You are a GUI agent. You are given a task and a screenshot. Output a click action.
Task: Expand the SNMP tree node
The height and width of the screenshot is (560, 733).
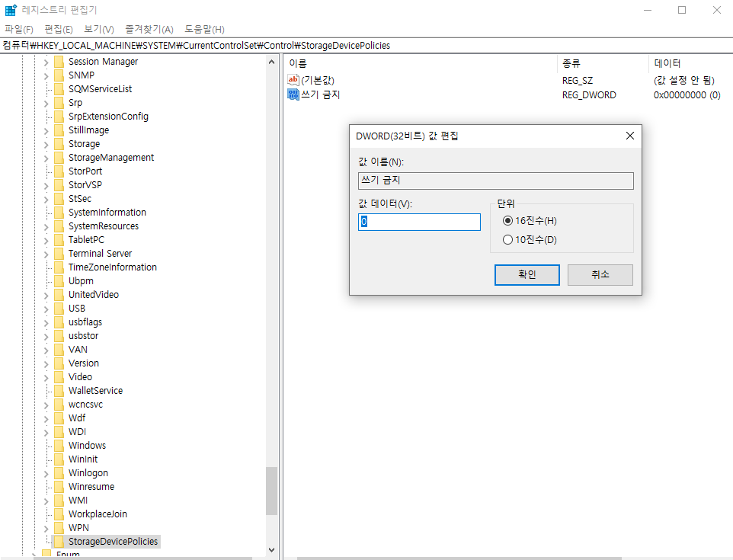point(46,75)
